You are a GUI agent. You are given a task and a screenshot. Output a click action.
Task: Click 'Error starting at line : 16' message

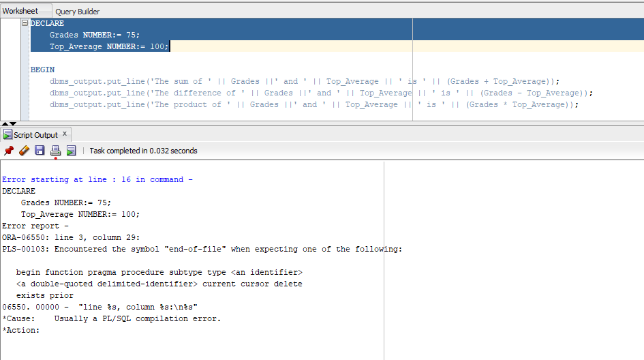(x=97, y=179)
